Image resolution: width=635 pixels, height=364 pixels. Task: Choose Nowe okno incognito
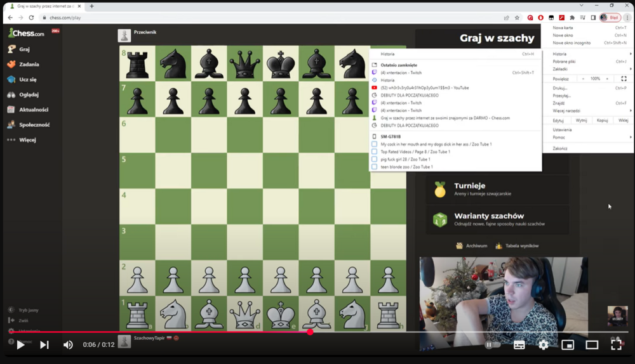[589, 43]
